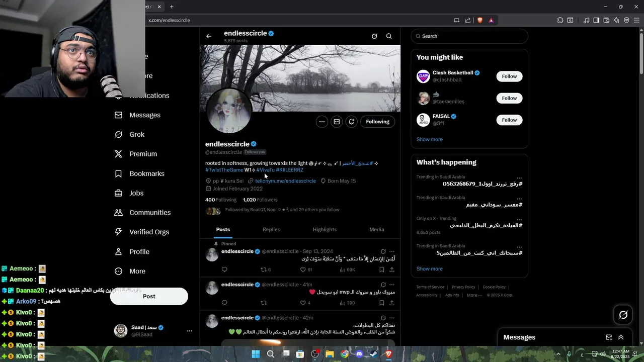The width and height of the screenshot is (644, 362).
Task: Open the #VivaTu hashtag
Action: [x=265, y=170]
